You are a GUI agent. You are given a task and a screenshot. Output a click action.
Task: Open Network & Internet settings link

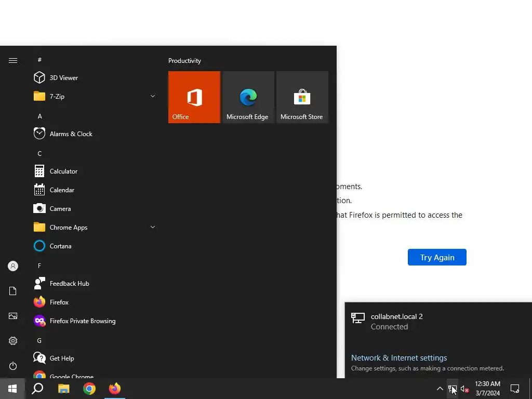pyautogui.click(x=399, y=357)
